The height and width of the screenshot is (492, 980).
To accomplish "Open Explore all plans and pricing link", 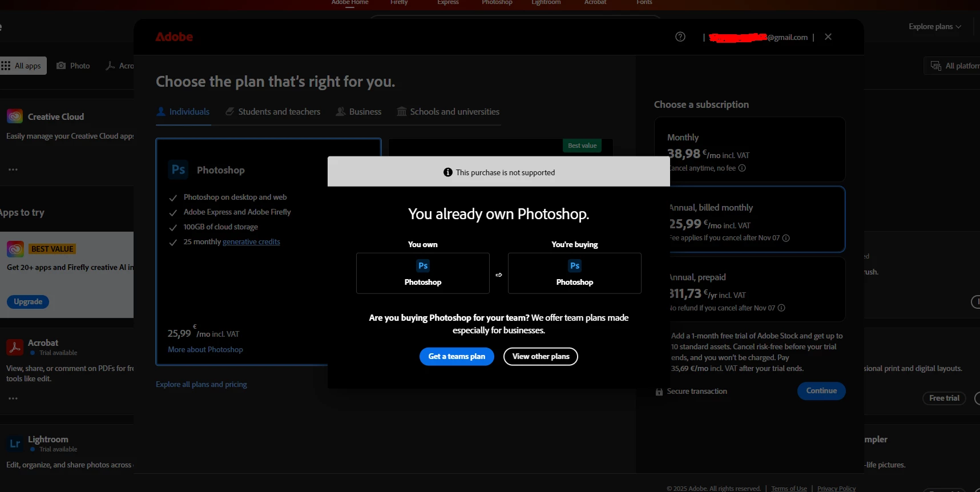I will (201, 385).
